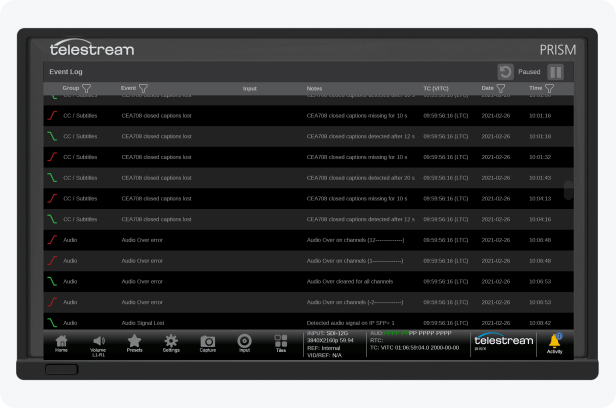Click red icon on channels [-2 Audio Over row

pyautogui.click(x=52, y=302)
